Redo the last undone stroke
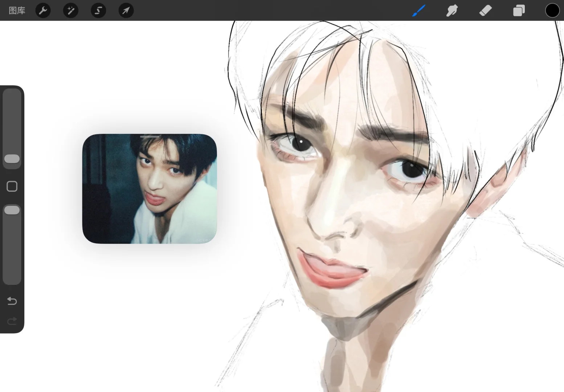Image resolution: width=564 pixels, height=392 pixels. tap(12, 320)
